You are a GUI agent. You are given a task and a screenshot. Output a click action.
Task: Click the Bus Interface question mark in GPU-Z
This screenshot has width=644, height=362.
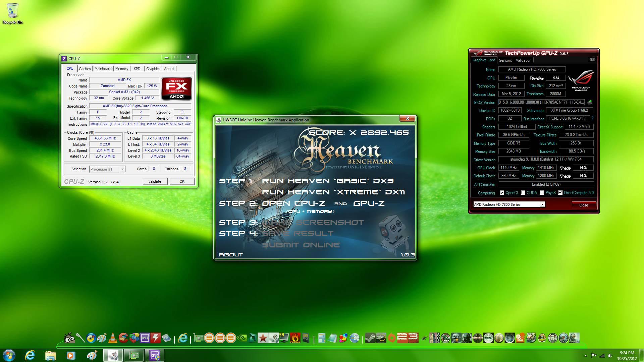click(593, 118)
